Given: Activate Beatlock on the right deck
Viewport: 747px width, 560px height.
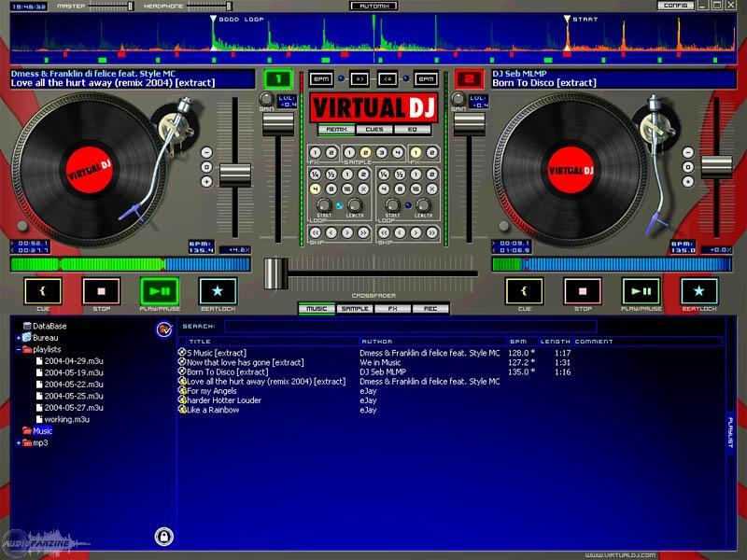Looking at the screenshot, I should [x=698, y=291].
